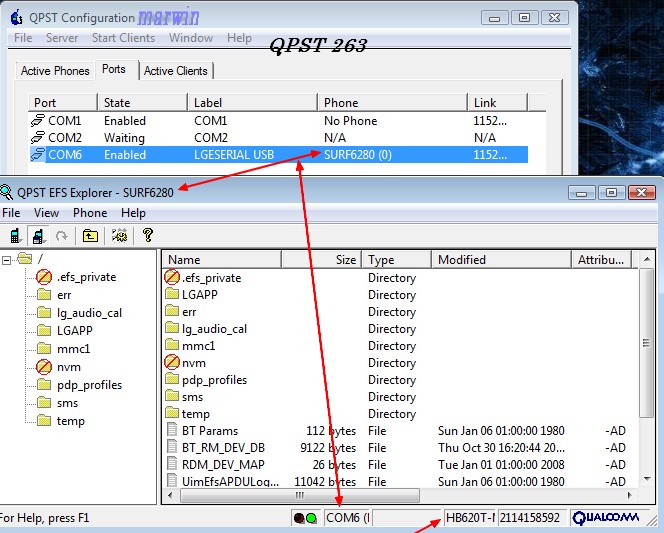This screenshot has height=533, width=664.
Task: Select pdp_profiles in the folder tree
Action: [x=89, y=385]
